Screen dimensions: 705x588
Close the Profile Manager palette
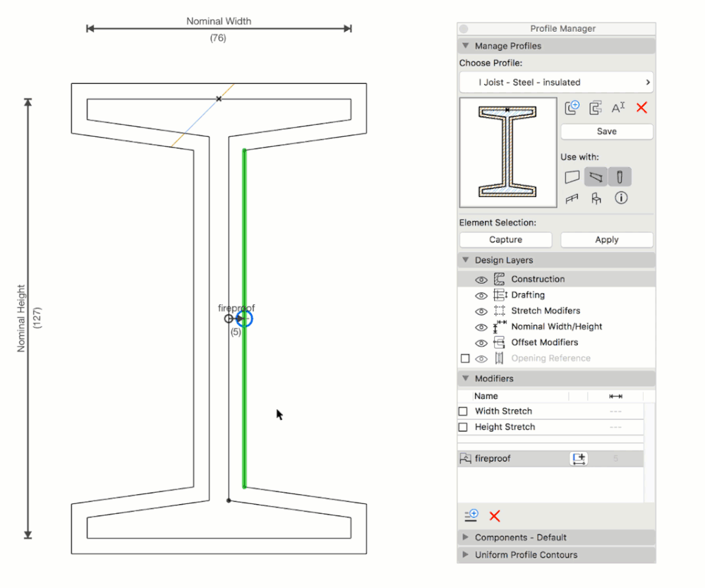[x=464, y=29]
